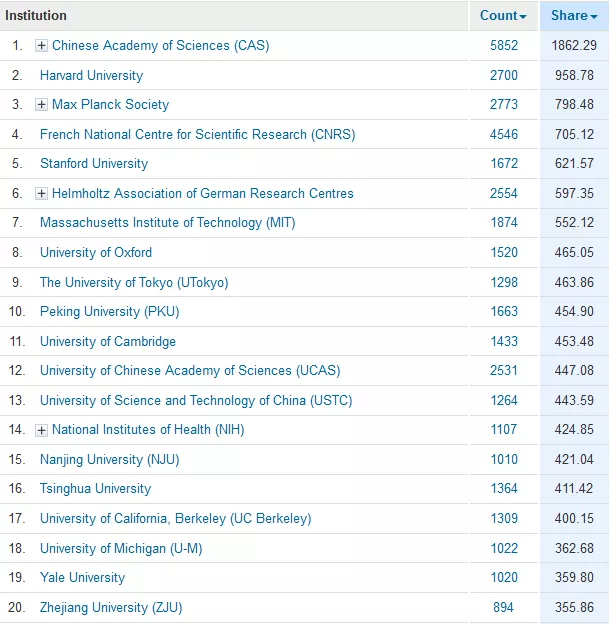
Task: Open Tsinghua University institution link
Action: tap(95, 489)
